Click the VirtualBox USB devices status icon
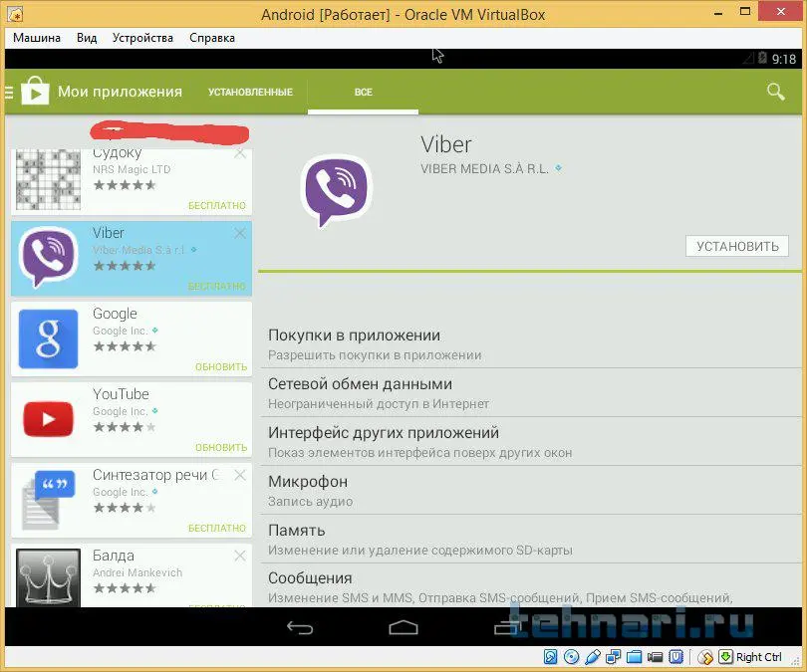807x672 pixels. [593, 657]
